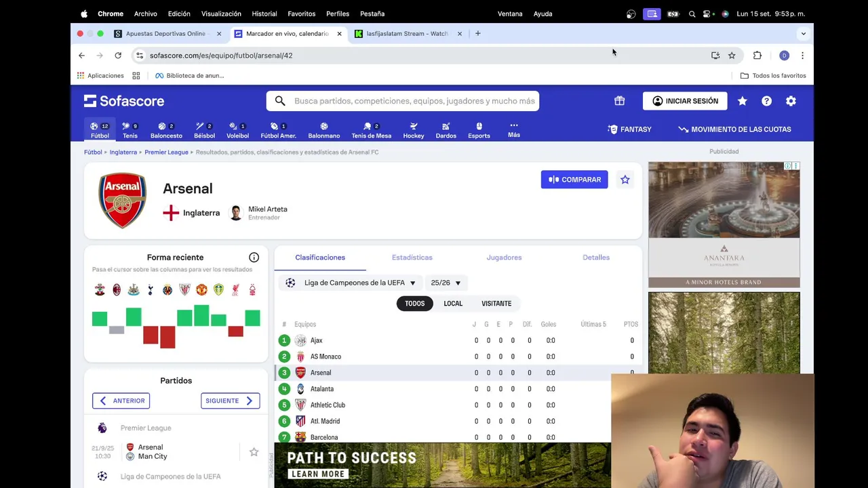Click the info icon beside Forma reciente
Viewport: 868px width, 488px height.
254,258
